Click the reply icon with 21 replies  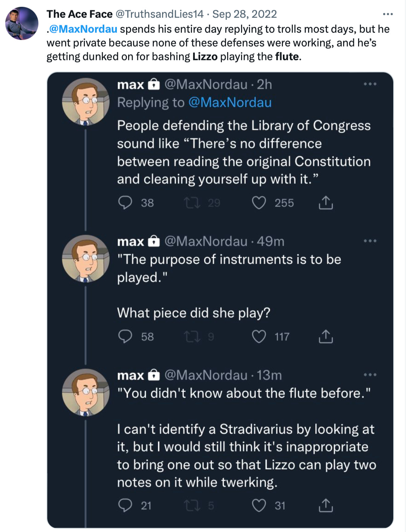click(x=125, y=505)
